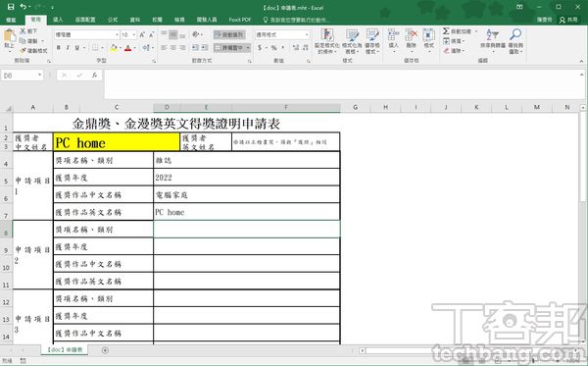
Task: Align cell text to the left
Action: 164,48
